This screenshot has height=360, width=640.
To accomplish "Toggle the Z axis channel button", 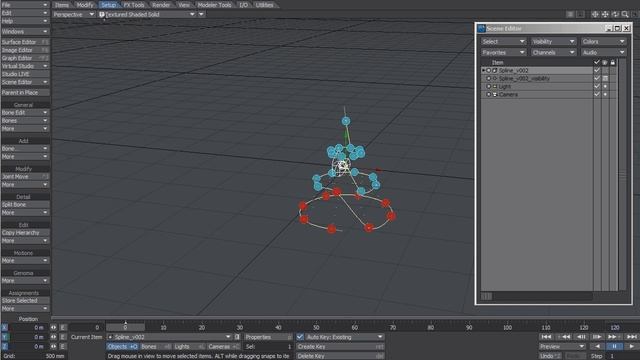I will 4,346.
